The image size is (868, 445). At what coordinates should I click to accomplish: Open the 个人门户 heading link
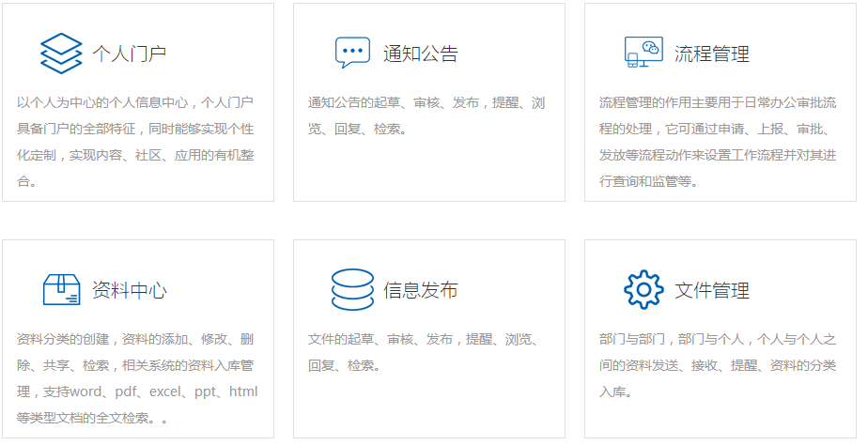coord(130,54)
